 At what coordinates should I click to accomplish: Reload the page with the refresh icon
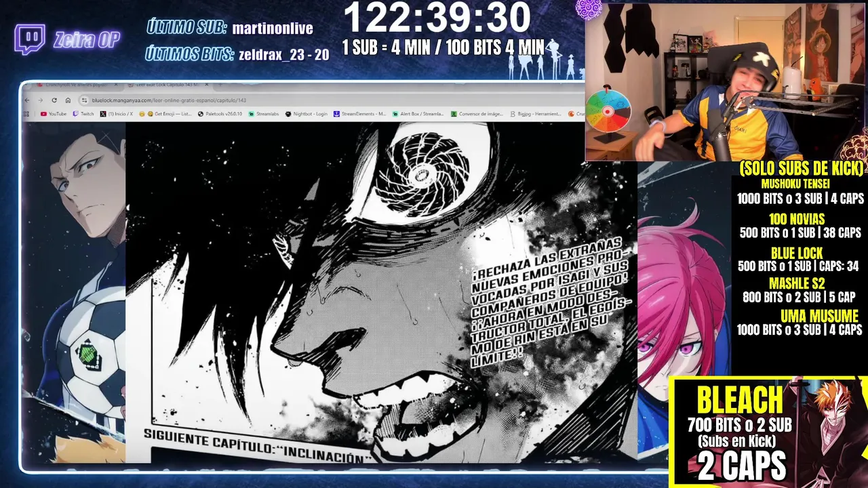click(54, 100)
